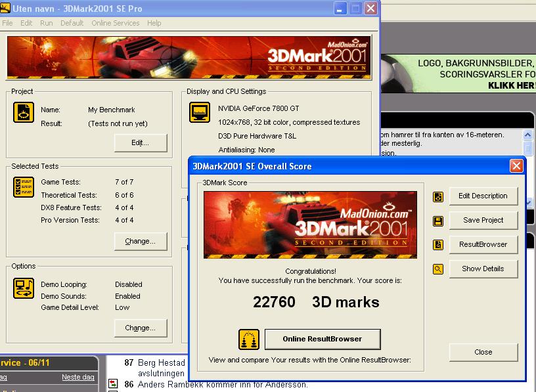The width and height of the screenshot is (536, 392).
Task: Click the 22760 score value
Action: click(x=274, y=302)
